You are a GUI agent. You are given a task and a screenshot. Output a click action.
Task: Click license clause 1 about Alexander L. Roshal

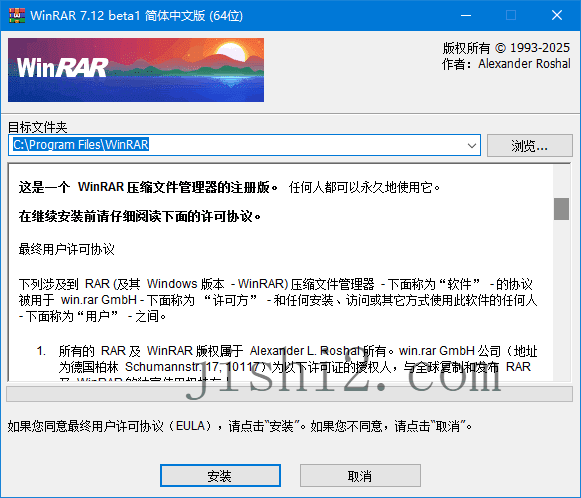[287, 363]
